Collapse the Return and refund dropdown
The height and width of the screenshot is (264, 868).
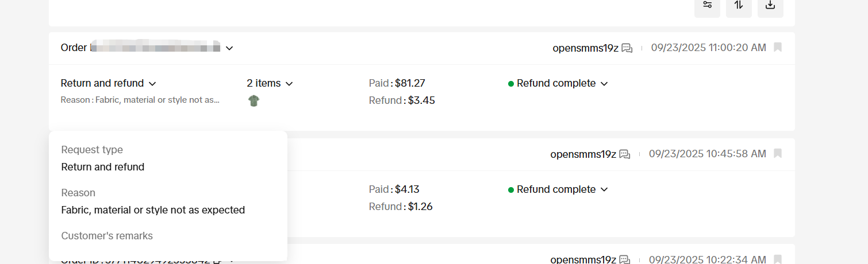point(109,83)
